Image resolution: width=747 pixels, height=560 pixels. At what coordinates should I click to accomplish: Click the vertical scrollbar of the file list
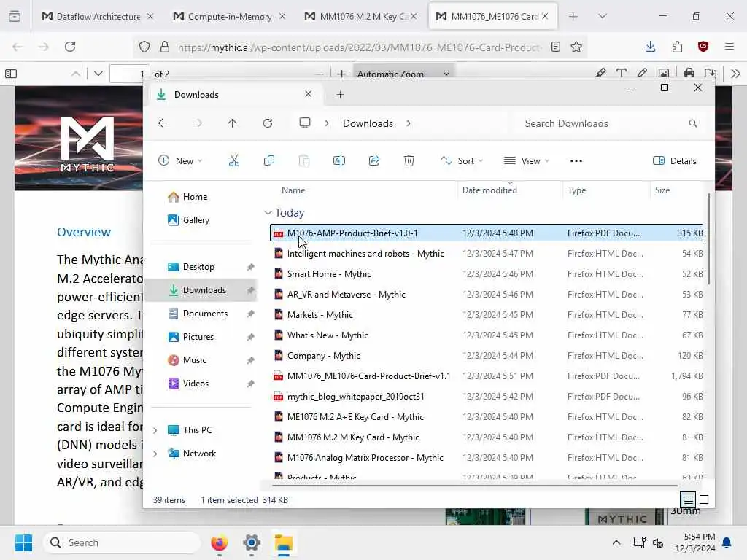[709, 238]
